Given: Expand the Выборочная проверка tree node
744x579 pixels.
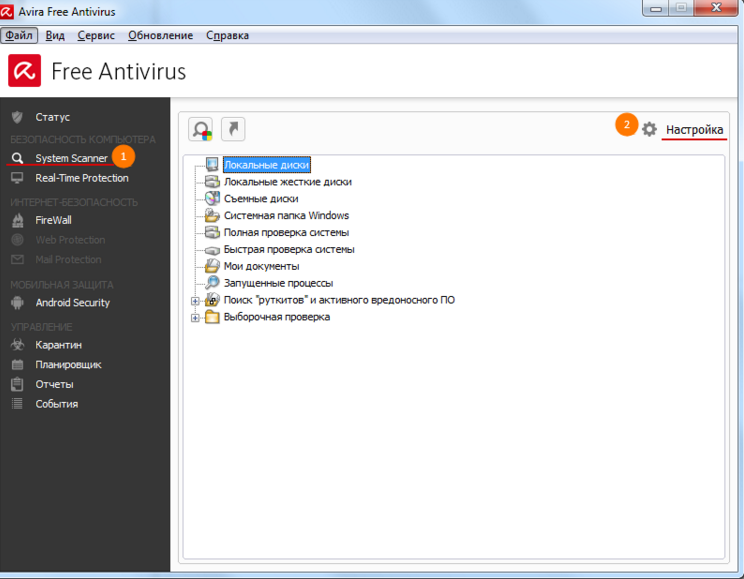Looking at the screenshot, I should 195,318.
